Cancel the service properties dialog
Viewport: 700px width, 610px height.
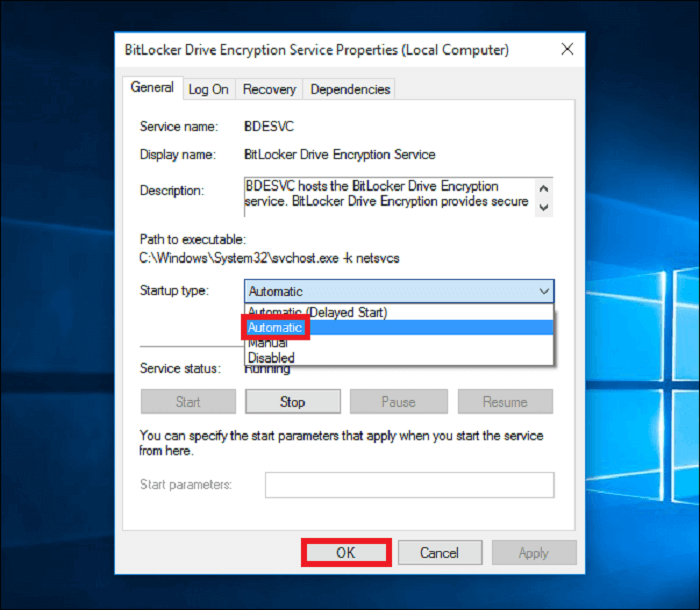click(439, 553)
